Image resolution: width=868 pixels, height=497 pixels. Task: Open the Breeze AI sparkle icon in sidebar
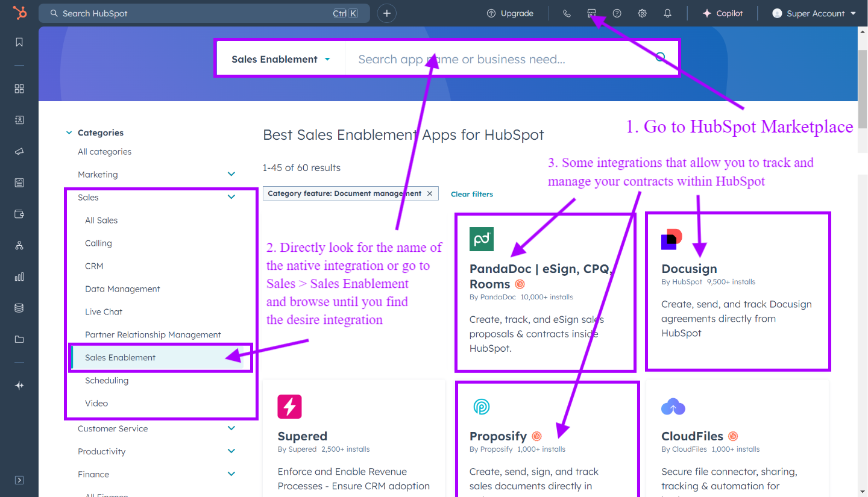19,385
